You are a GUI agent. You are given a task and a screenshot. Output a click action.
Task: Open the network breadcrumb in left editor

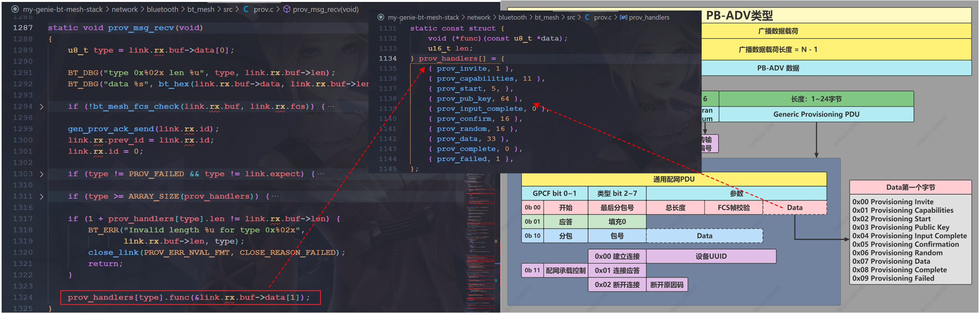point(124,9)
